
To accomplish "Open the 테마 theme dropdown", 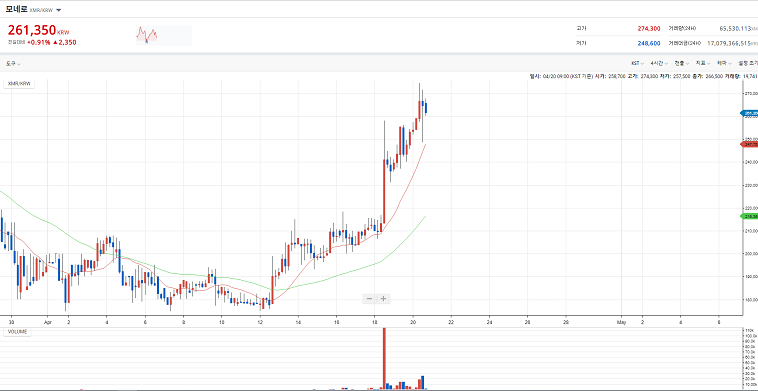I will coord(724,63).
